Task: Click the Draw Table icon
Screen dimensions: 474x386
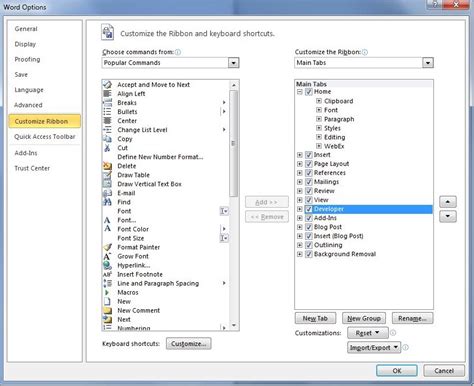Action: (107, 175)
